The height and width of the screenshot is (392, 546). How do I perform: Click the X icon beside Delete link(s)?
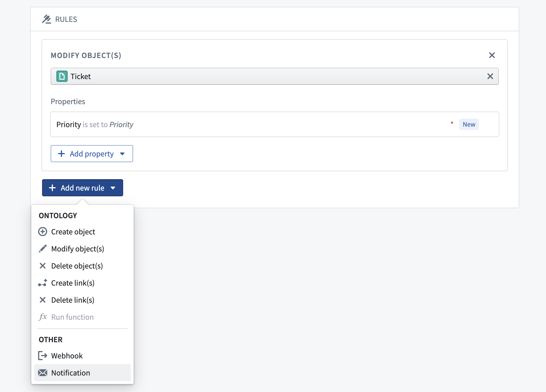coord(43,300)
